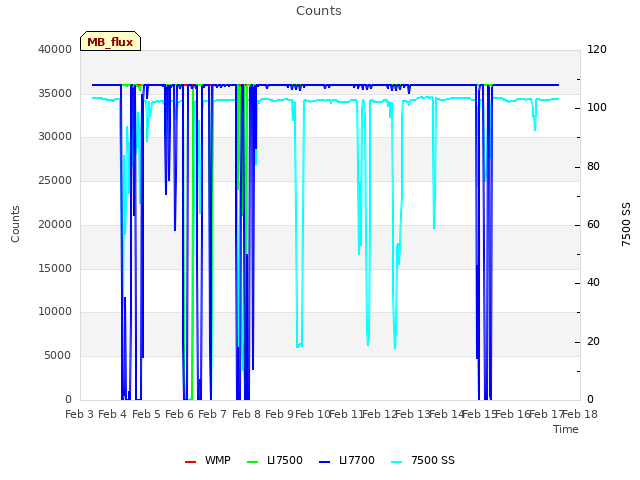Click the cyan dip bottom on Feb 9
This screenshot has width=640, height=480.
coord(299,346)
